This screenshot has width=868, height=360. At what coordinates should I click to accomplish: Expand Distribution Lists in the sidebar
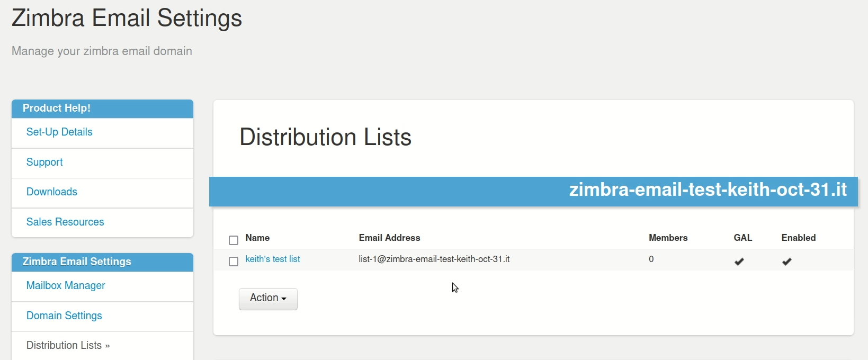point(67,345)
